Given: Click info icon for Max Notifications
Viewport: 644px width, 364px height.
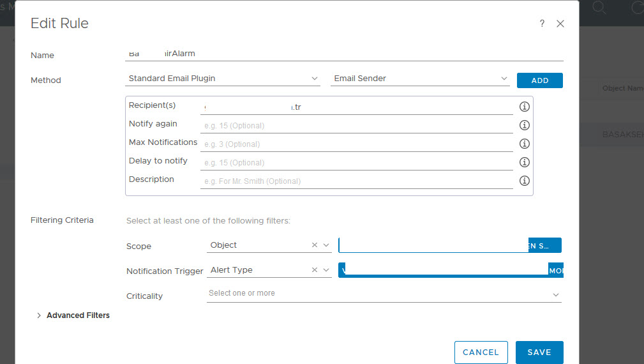Looking at the screenshot, I should 525,144.
